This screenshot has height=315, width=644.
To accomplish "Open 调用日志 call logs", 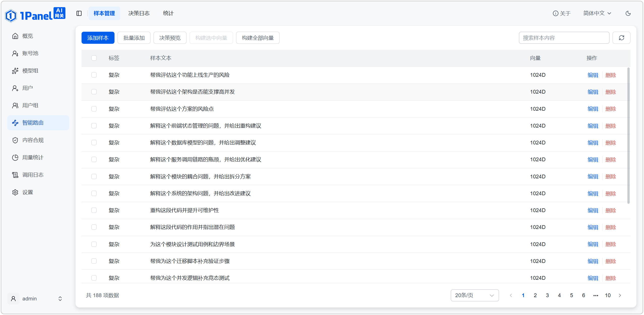I will (38, 175).
